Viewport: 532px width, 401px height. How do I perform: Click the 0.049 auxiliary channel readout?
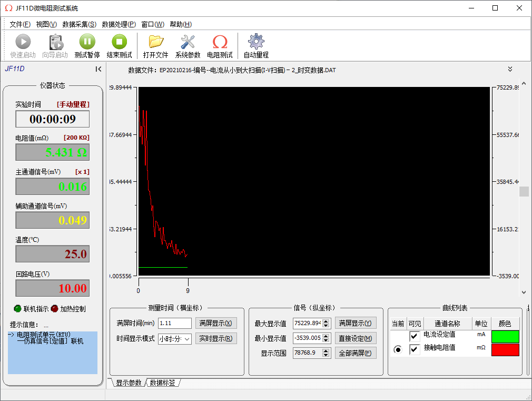tap(53, 220)
